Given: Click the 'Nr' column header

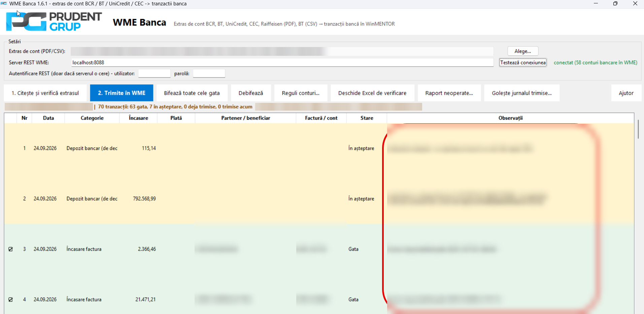Looking at the screenshot, I should point(24,118).
